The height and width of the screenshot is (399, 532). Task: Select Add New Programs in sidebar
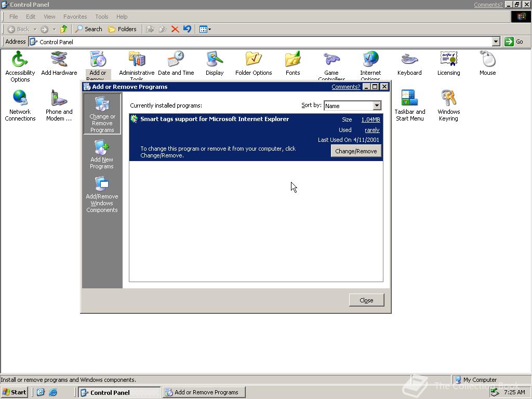coord(102,155)
